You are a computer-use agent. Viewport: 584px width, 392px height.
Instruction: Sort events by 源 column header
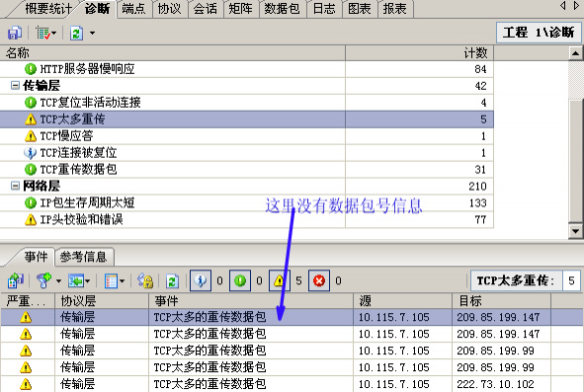[x=402, y=301]
